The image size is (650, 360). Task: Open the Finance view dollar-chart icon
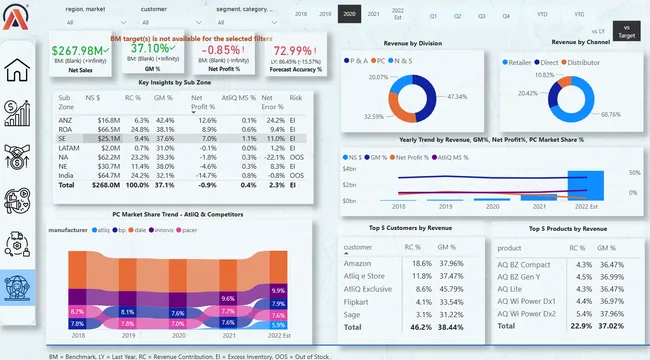pos(17,113)
